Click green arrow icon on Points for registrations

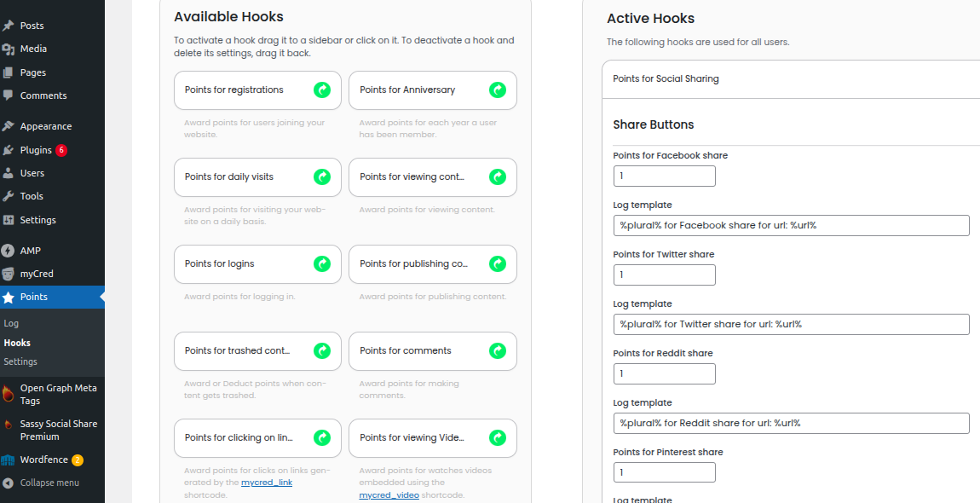(x=322, y=90)
